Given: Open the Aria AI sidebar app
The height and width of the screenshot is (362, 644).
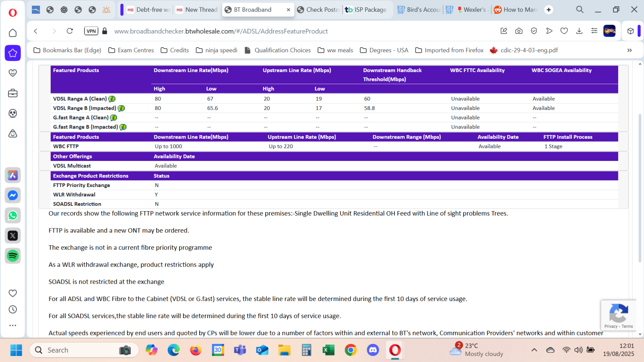Looking at the screenshot, I should tap(13, 175).
